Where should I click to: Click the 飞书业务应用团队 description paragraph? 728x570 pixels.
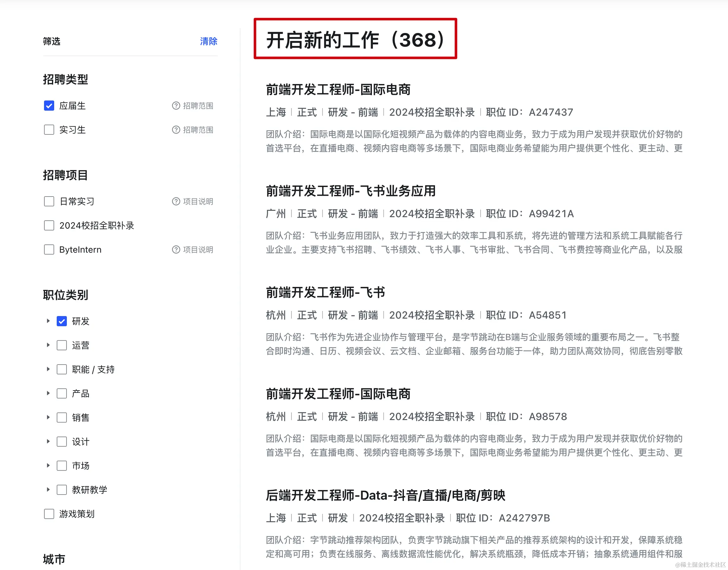pyautogui.click(x=474, y=243)
